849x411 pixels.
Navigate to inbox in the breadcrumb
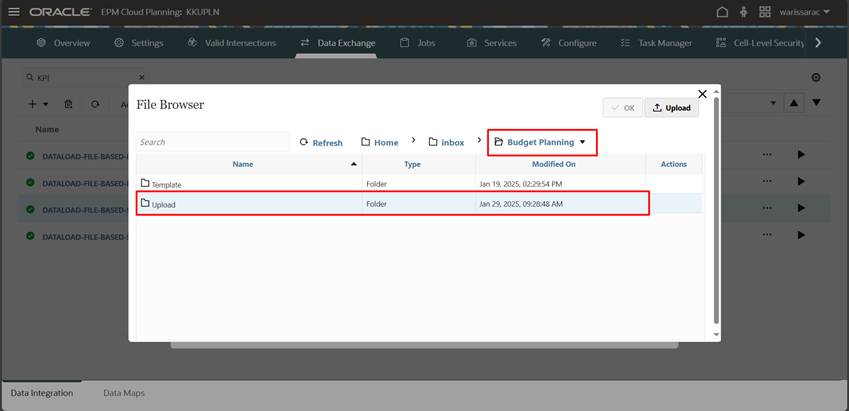(x=447, y=142)
